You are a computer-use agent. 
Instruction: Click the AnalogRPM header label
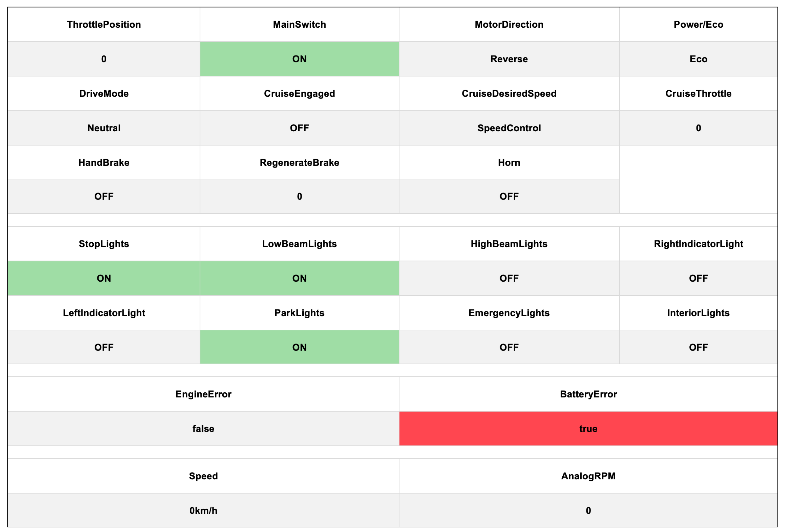click(x=588, y=476)
